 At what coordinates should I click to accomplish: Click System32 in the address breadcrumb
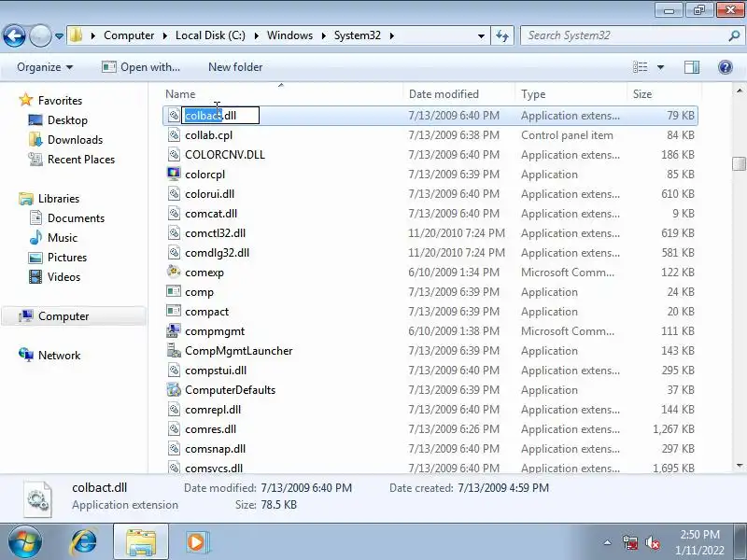click(x=358, y=35)
